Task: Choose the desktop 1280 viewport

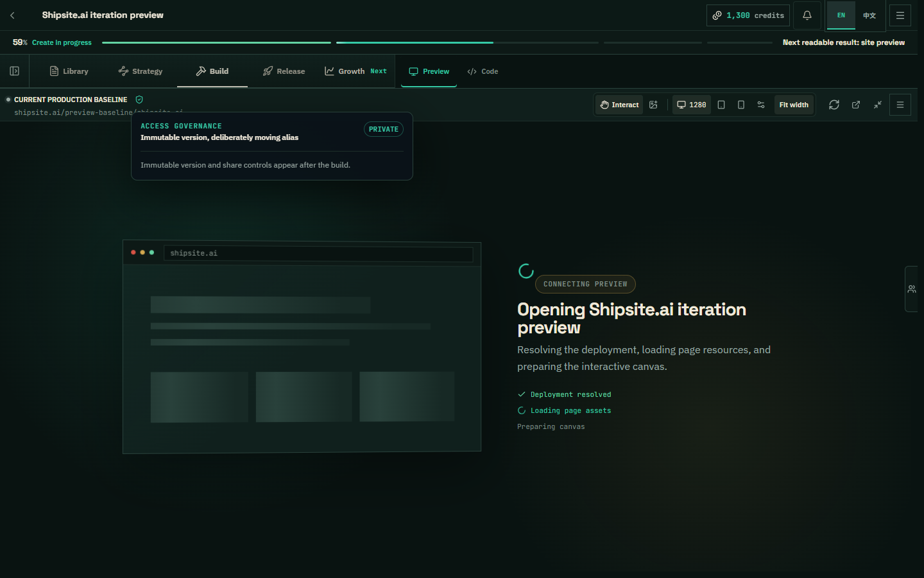Action: coord(692,105)
